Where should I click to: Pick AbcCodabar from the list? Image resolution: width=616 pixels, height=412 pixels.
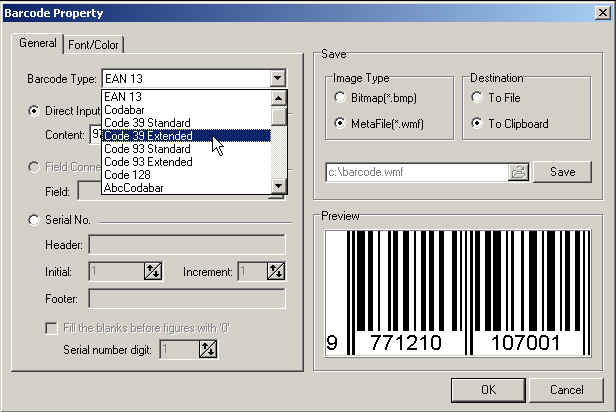pos(187,188)
